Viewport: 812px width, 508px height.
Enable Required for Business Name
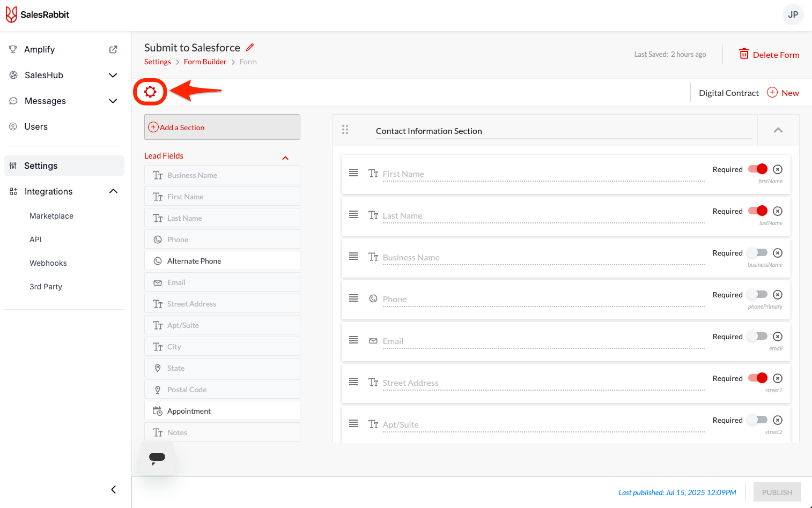(x=758, y=252)
